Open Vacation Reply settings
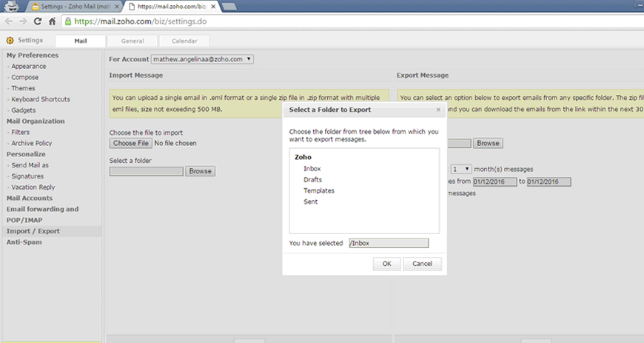 [33, 187]
